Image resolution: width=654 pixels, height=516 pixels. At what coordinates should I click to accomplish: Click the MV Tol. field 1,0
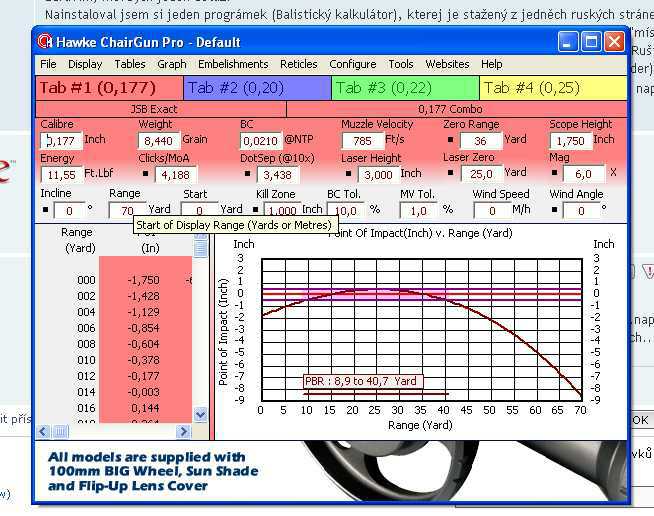(x=418, y=211)
